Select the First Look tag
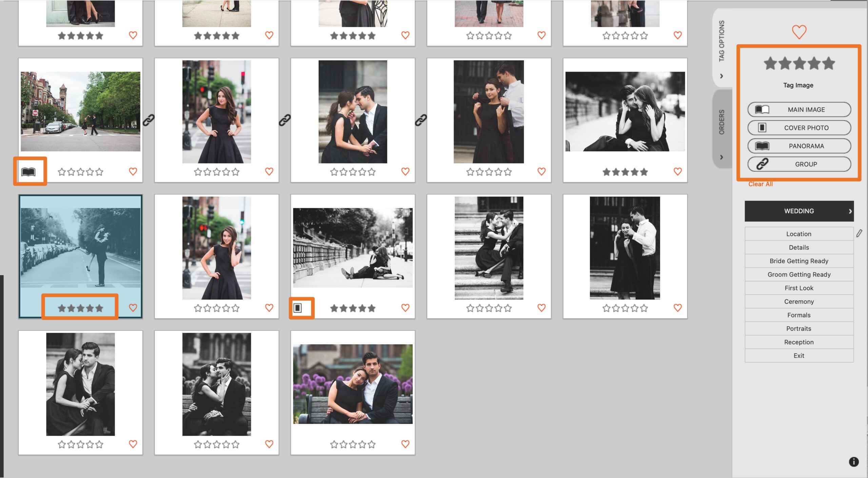The width and height of the screenshot is (868, 478). (x=799, y=288)
